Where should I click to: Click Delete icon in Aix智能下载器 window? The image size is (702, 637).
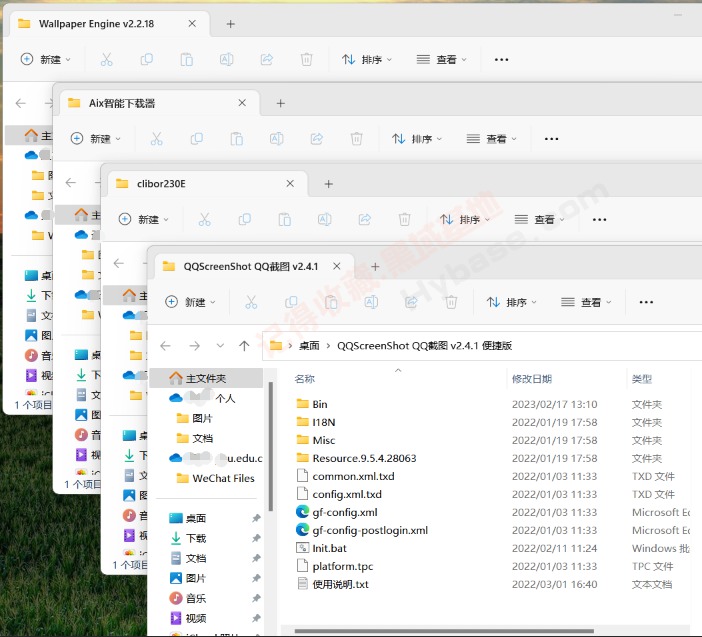(x=356, y=139)
